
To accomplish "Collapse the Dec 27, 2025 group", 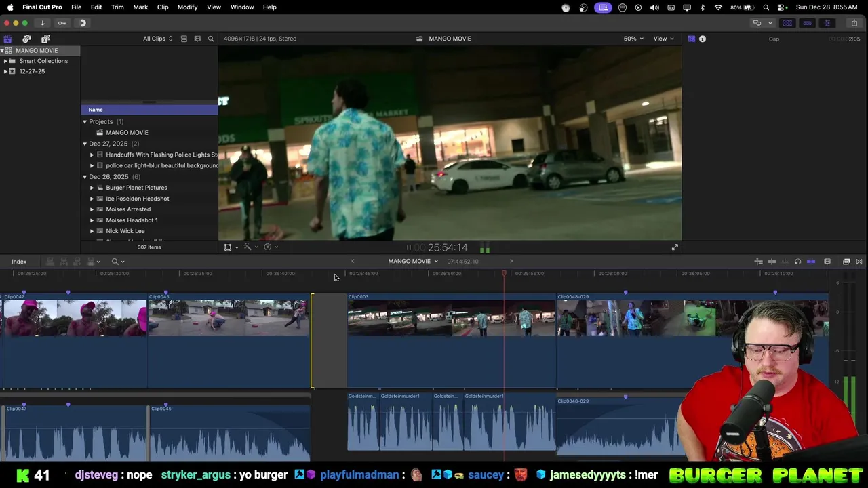I will point(85,144).
